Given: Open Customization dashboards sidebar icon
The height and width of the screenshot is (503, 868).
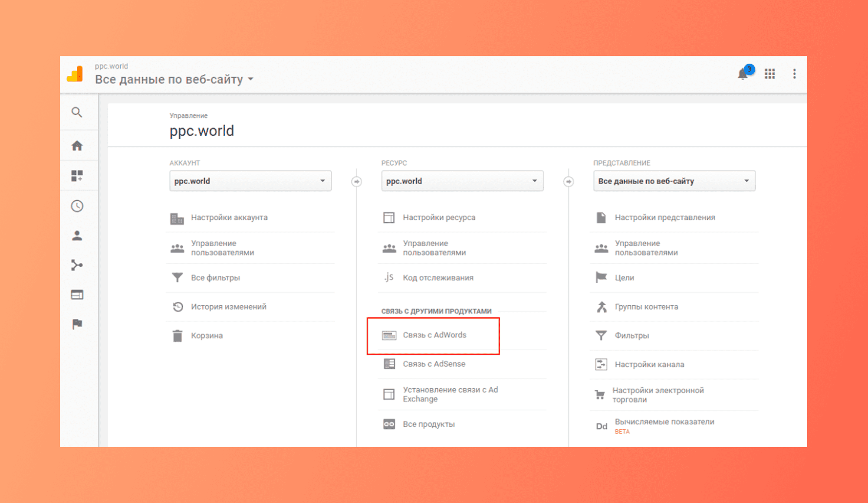Looking at the screenshot, I should pos(77,176).
